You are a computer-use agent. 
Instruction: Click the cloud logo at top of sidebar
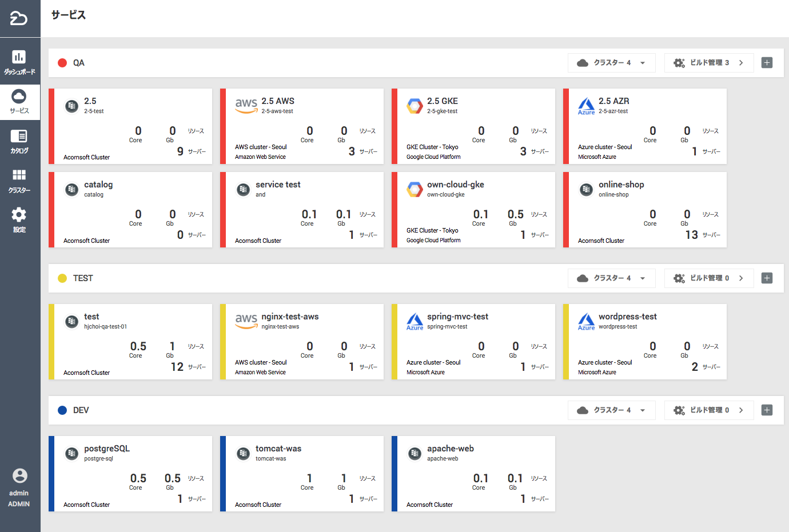pos(19,18)
